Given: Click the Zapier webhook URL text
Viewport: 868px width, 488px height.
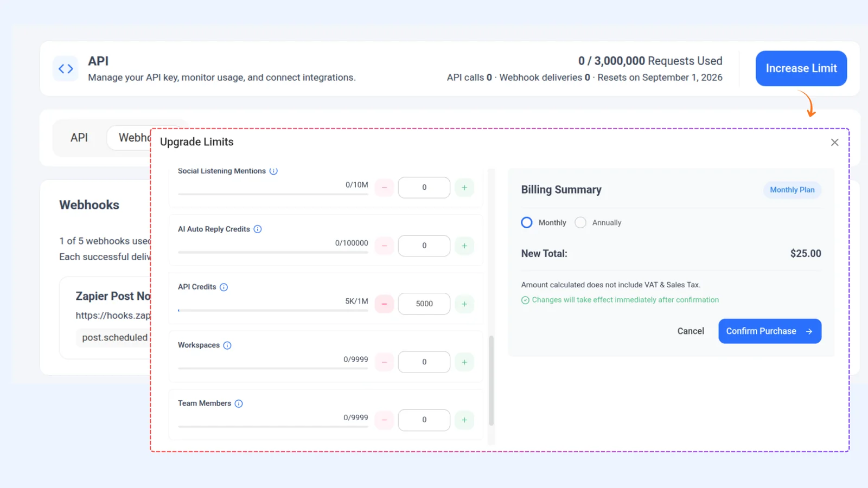Looking at the screenshot, I should (x=113, y=316).
